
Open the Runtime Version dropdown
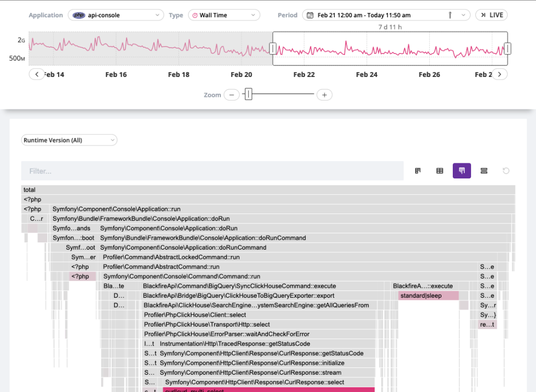[x=69, y=140]
